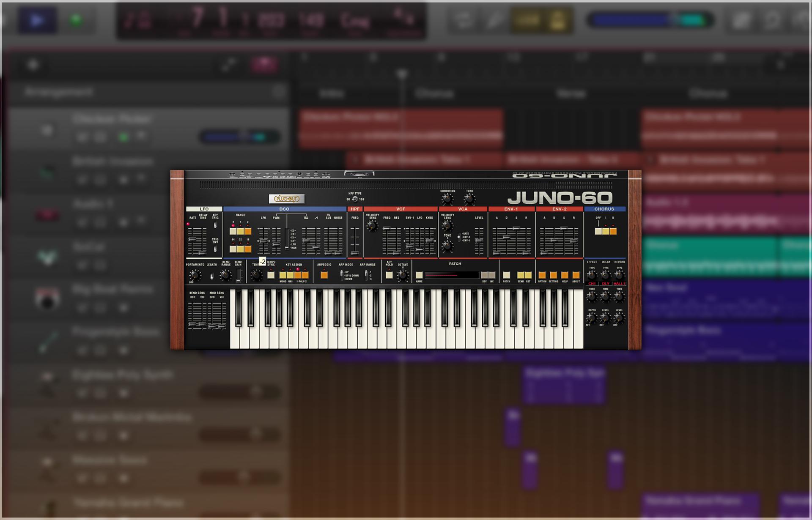Screen dimensions: 812x520
Task: Click the PLUG-OUT button
Action: (x=287, y=199)
